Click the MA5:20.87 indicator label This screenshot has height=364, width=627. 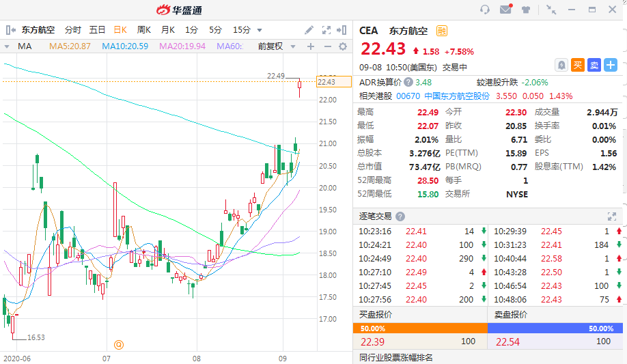pyautogui.click(x=70, y=46)
